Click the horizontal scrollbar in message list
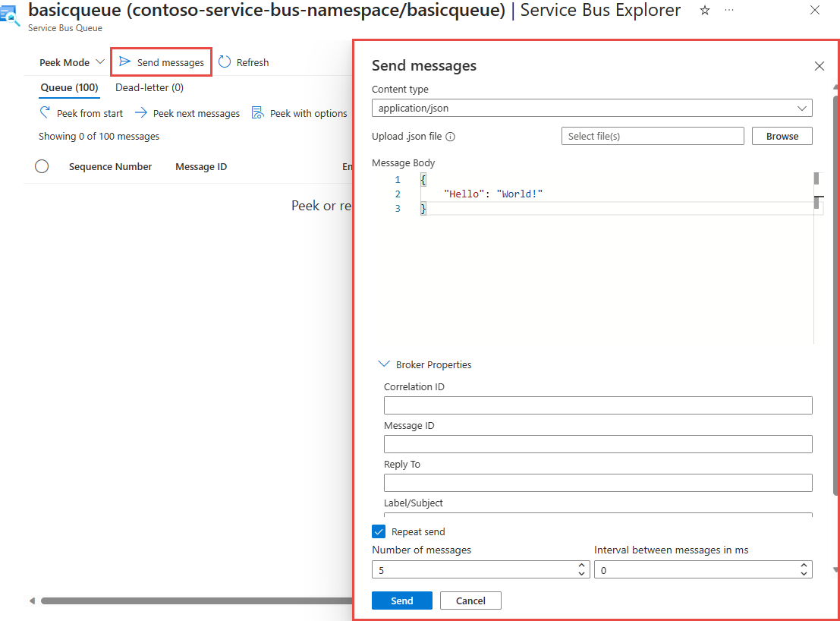This screenshot has height=621, width=840. click(196, 601)
